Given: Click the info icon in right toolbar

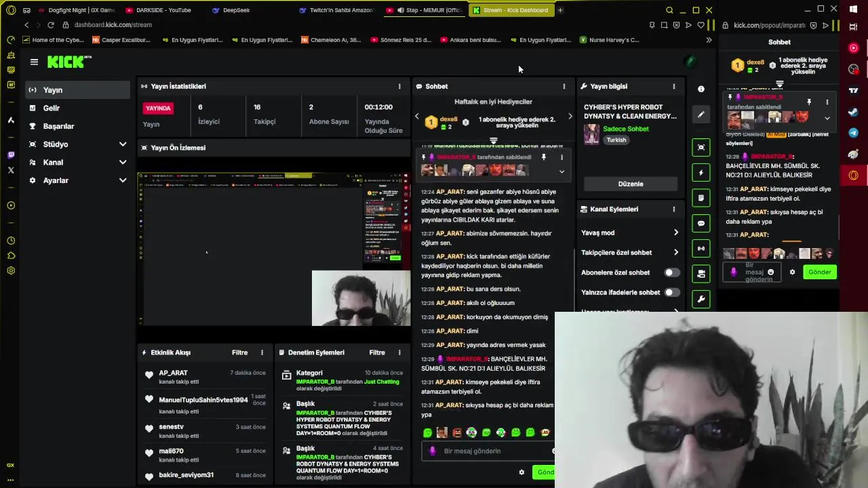Looking at the screenshot, I should (x=701, y=89).
